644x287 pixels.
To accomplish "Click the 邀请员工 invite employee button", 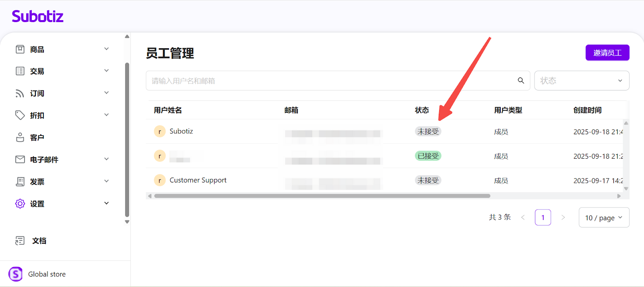I will (607, 53).
